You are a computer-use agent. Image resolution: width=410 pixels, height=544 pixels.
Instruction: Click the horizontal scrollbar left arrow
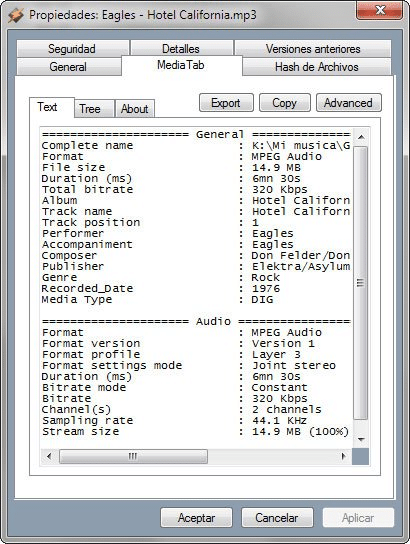pyautogui.click(x=49, y=456)
